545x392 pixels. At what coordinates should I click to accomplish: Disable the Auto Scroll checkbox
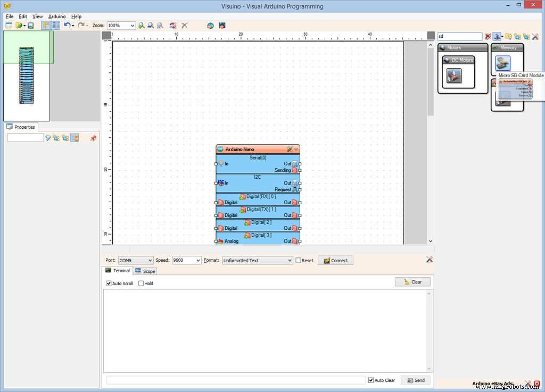pos(109,283)
